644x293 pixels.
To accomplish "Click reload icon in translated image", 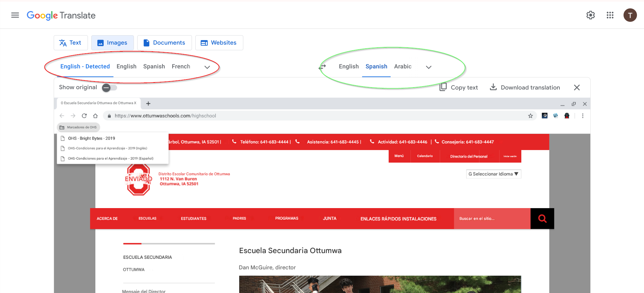I will tap(84, 116).
